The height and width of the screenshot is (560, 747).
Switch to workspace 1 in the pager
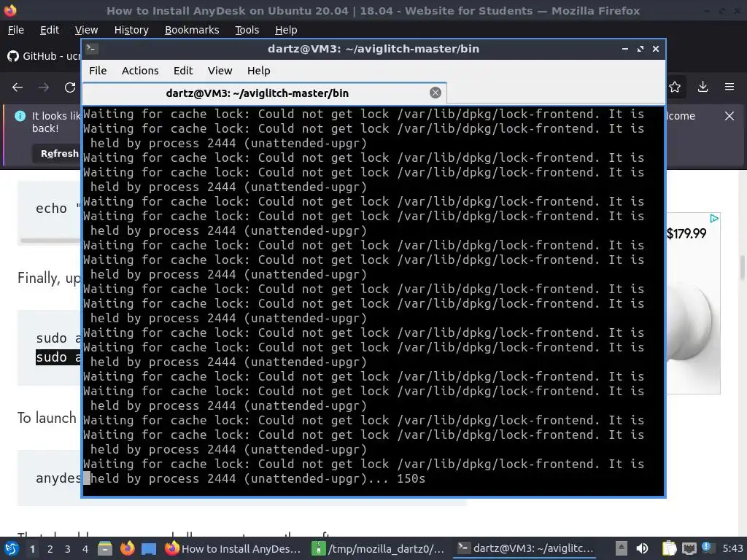click(x=32, y=549)
